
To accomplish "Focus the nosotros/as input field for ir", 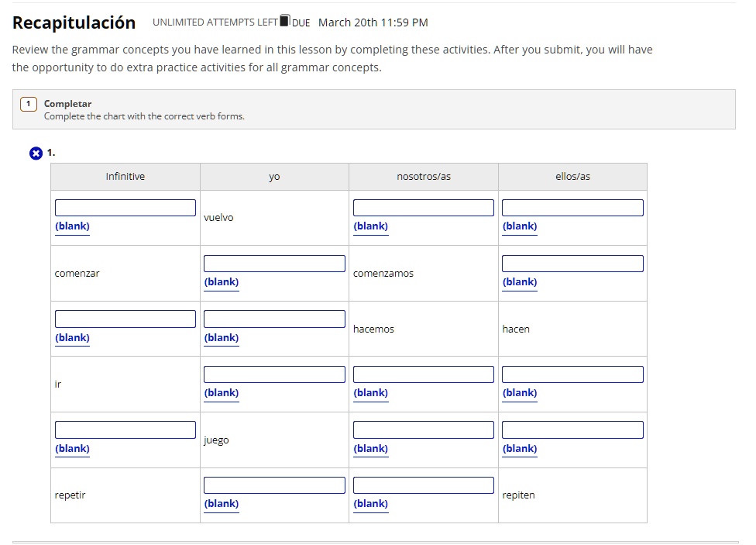I will click(x=424, y=374).
